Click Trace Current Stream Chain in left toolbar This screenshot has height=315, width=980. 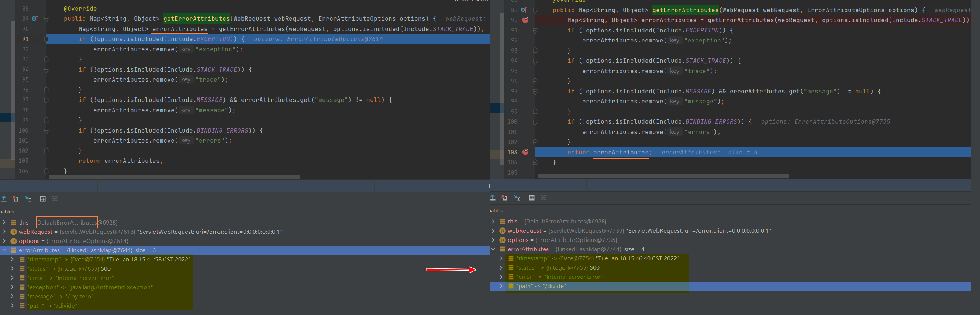tap(55, 198)
